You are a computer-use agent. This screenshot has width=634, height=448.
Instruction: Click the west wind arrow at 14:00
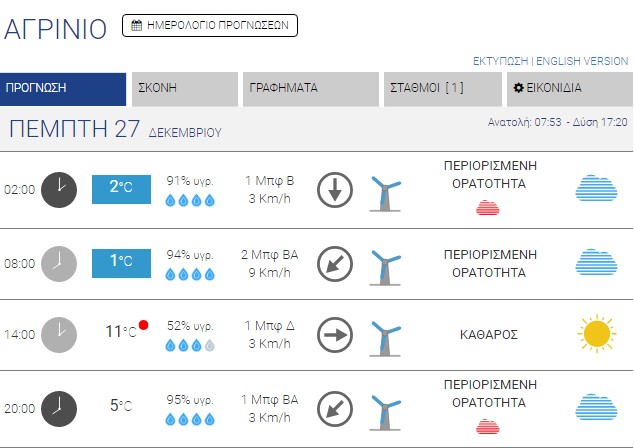(336, 334)
